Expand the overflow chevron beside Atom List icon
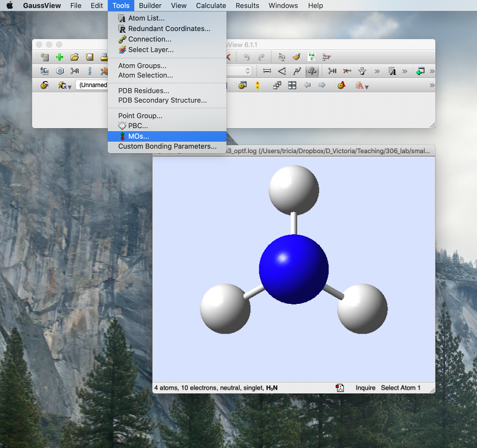 (404, 71)
